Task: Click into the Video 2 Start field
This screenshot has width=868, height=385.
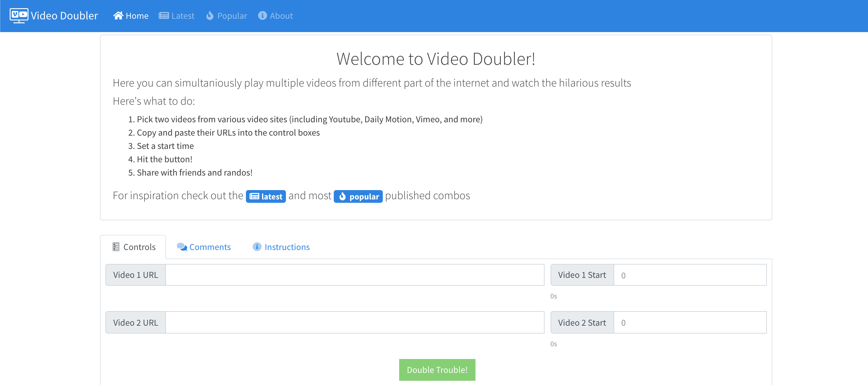Action: click(x=689, y=322)
